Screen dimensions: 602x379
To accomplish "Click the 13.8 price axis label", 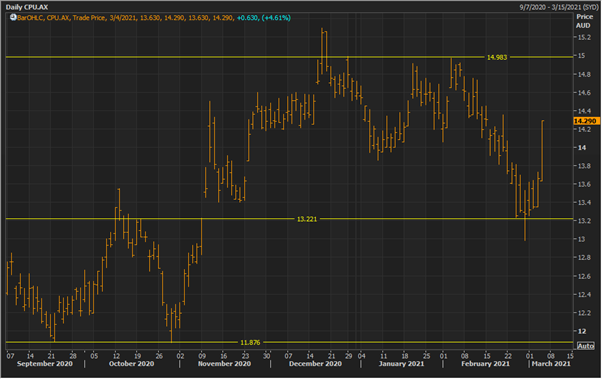I will click(x=584, y=166).
